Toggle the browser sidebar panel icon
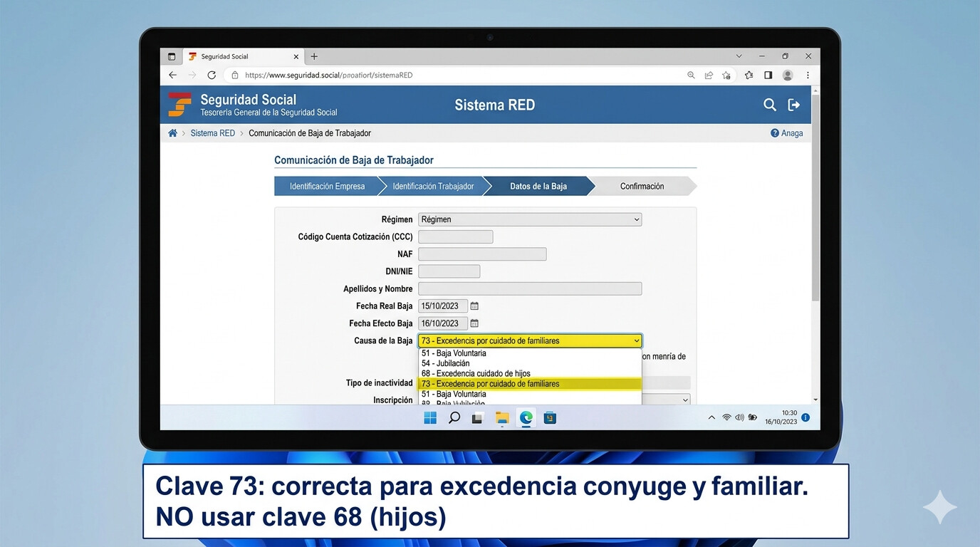 point(768,75)
